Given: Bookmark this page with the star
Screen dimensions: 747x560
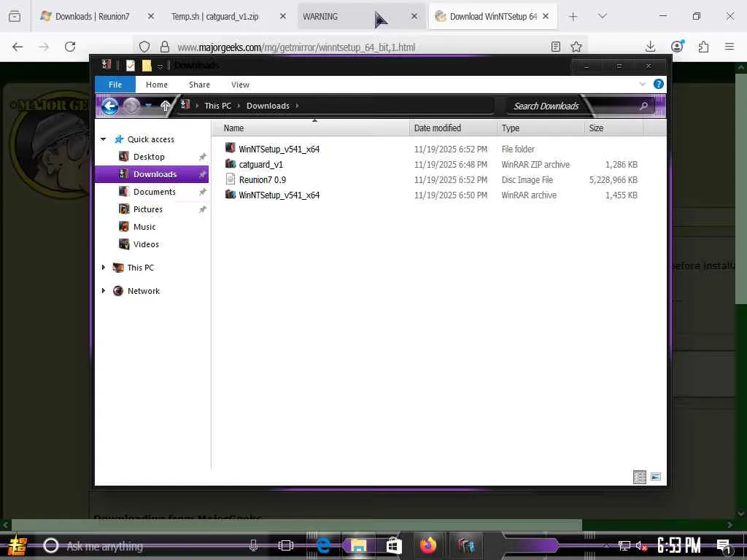Looking at the screenshot, I should (576, 47).
